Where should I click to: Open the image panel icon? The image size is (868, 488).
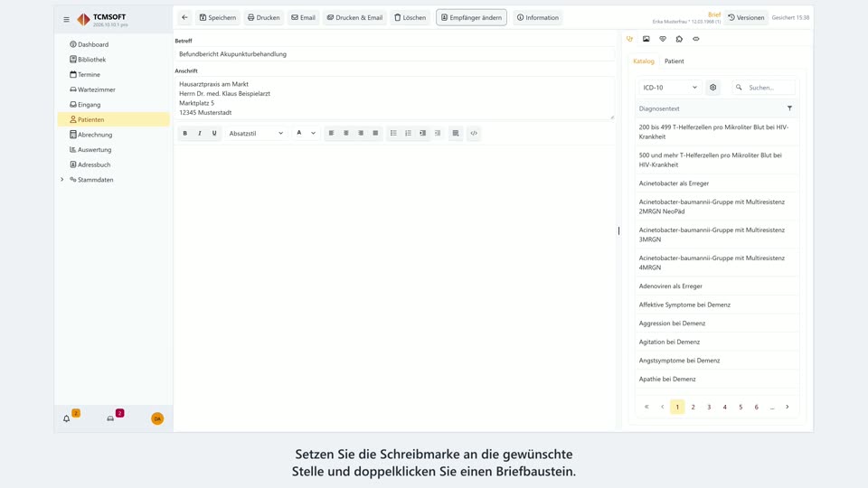[646, 39]
